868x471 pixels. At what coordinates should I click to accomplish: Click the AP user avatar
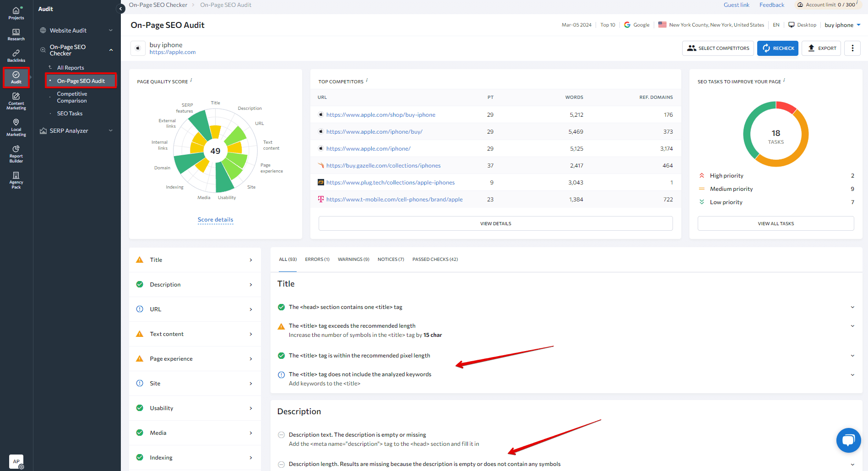point(16,461)
